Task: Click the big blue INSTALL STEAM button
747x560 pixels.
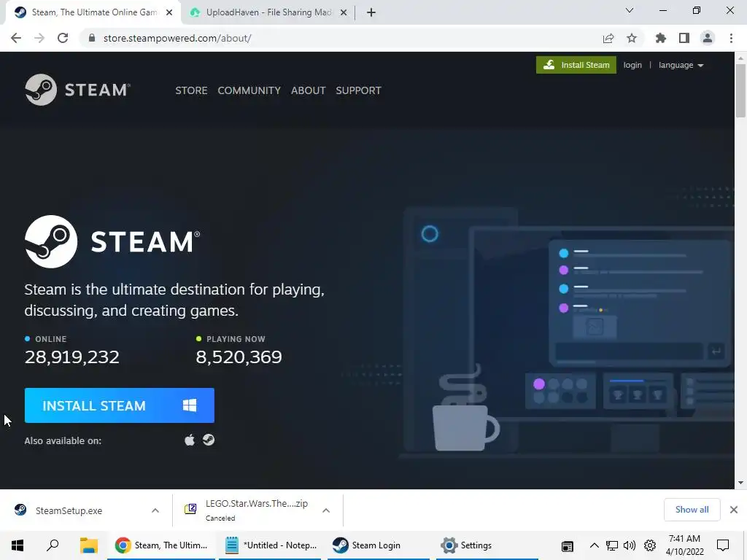Action: pos(119,405)
